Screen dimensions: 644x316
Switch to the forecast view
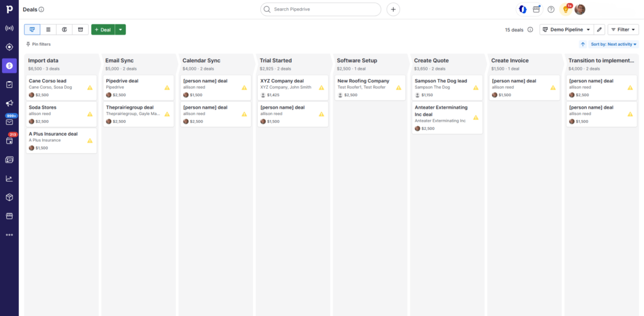[x=64, y=30]
